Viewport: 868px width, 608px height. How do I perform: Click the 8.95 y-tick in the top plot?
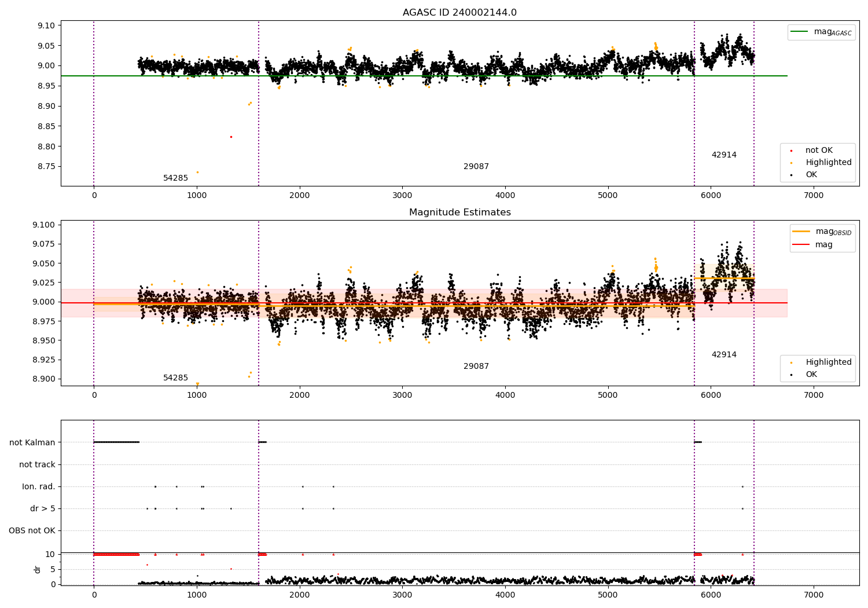point(46,86)
